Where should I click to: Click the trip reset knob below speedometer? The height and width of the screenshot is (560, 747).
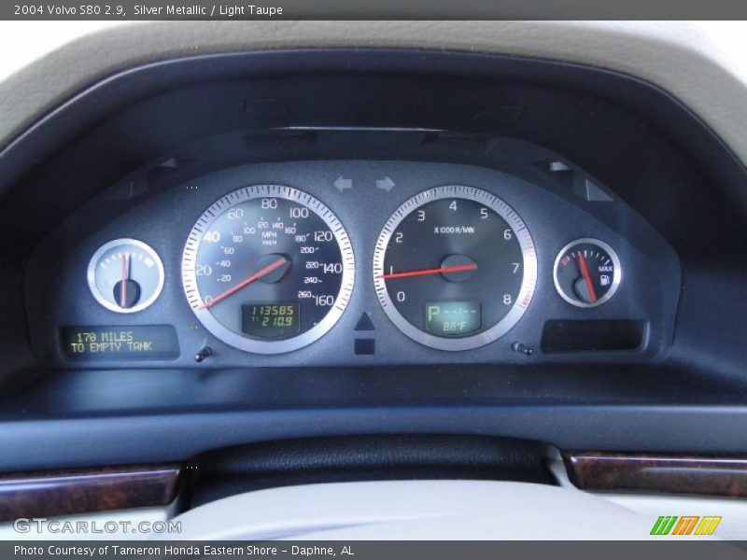(x=204, y=354)
